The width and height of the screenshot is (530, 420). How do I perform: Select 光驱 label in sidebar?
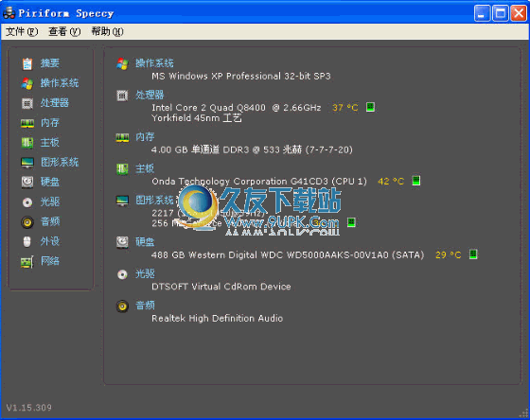pos(50,201)
